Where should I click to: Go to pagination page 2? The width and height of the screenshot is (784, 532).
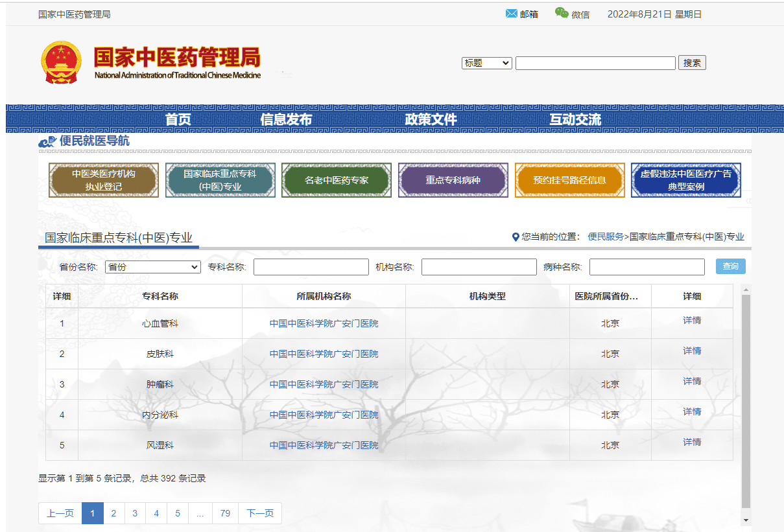(113, 513)
